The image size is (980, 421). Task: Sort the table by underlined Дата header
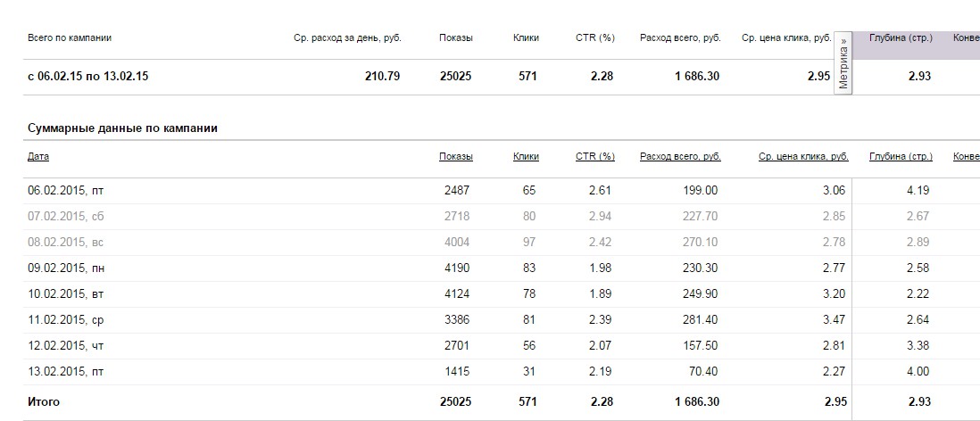click(38, 157)
